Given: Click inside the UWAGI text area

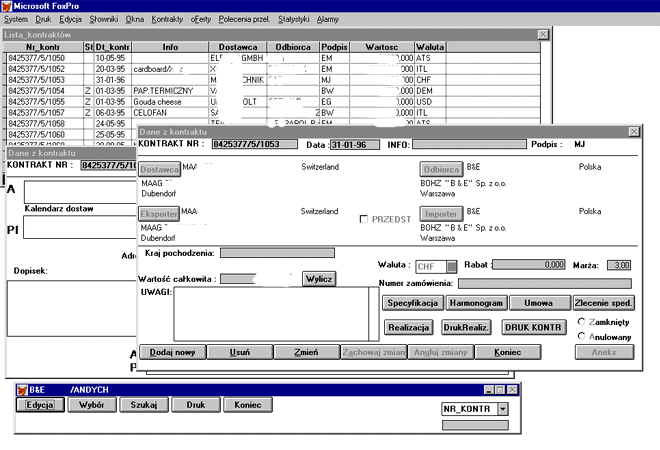Looking at the screenshot, I should coord(271,314).
